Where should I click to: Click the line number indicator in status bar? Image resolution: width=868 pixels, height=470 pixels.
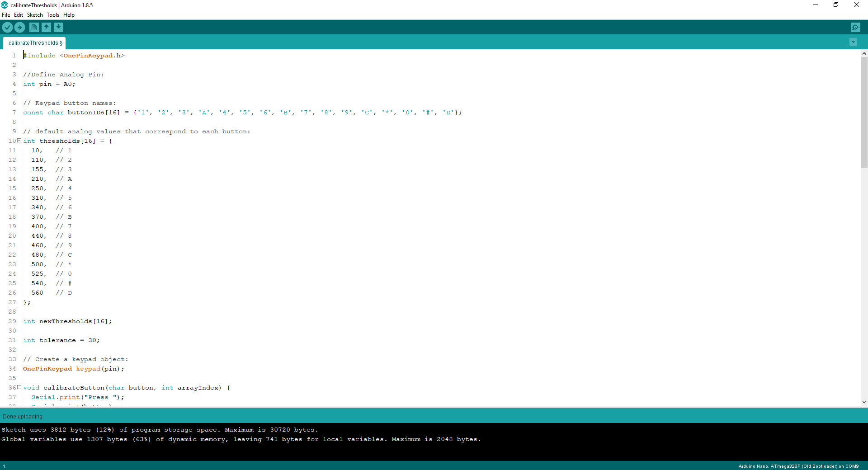[x=4, y=466]
